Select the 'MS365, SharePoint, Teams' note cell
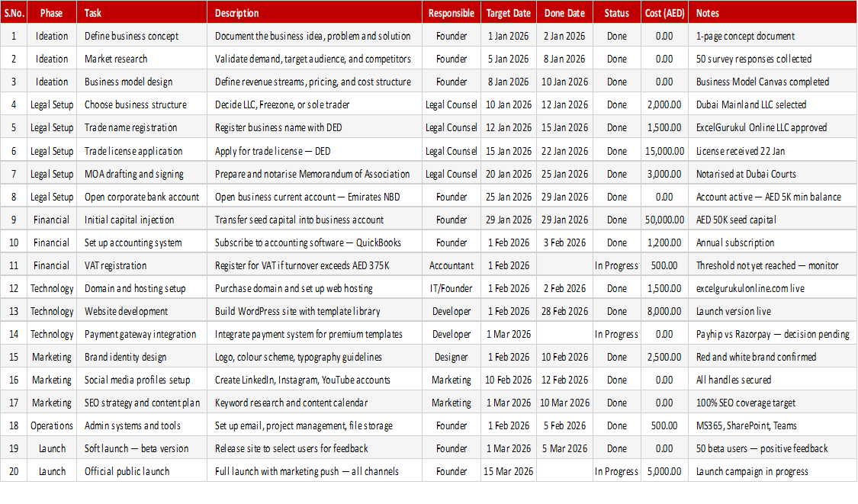The height and width of the screenshot is (504, 858). pos(772,425)
